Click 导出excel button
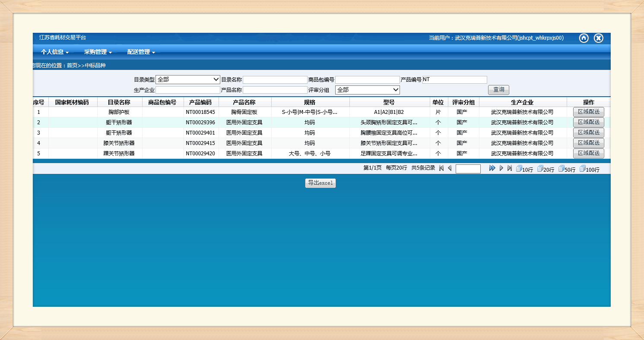This screenshot has width=644, height=340. [320, 183]
